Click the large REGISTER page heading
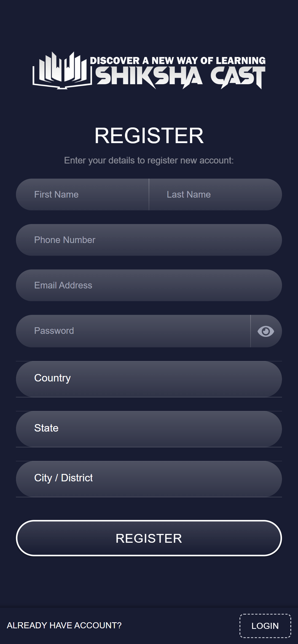Image resolution: width=298 pixels, height=644 pixels. 149,136
